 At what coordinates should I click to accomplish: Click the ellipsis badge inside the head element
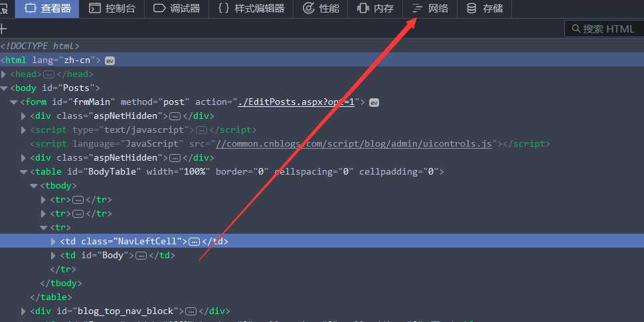tap(48, 74)
